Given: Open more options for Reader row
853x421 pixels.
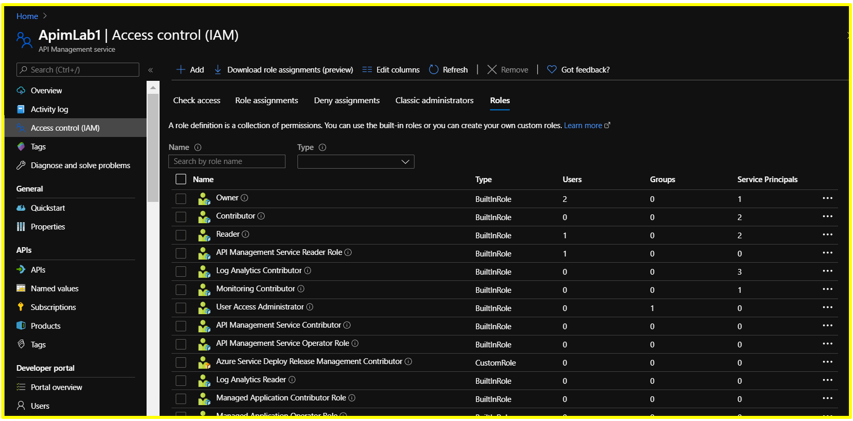Looking at the screenshot, I should [827, 235].
